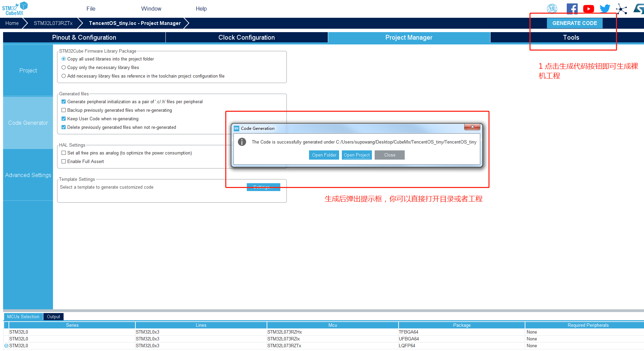This screenshot has width=644, height=351.
Task: Open the YouTube icon link
Action: [588, 9]
